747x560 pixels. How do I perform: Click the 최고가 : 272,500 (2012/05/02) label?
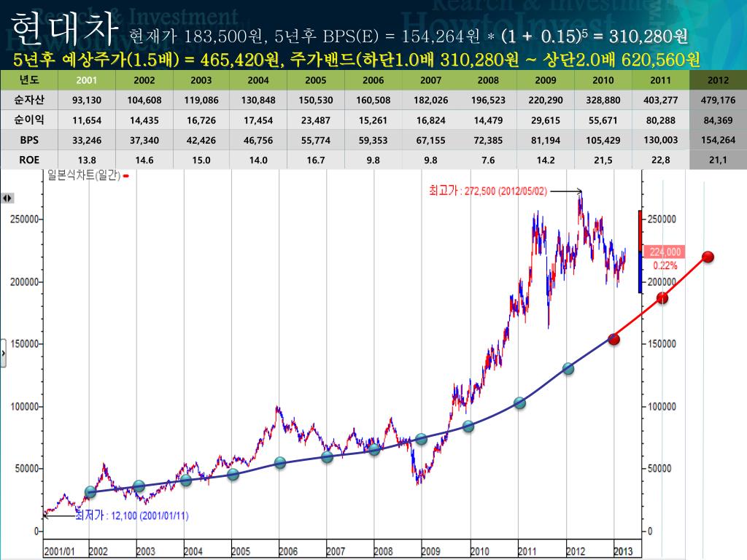(x=488, y=192)
